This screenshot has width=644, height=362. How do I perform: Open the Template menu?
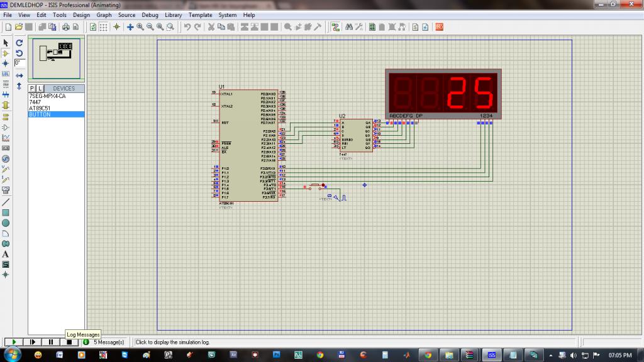click(x=200, y=15)
